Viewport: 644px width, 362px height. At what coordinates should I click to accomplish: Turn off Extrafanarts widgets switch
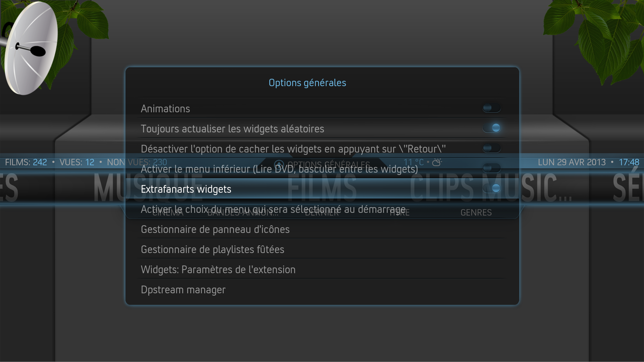tap(491, 188)
